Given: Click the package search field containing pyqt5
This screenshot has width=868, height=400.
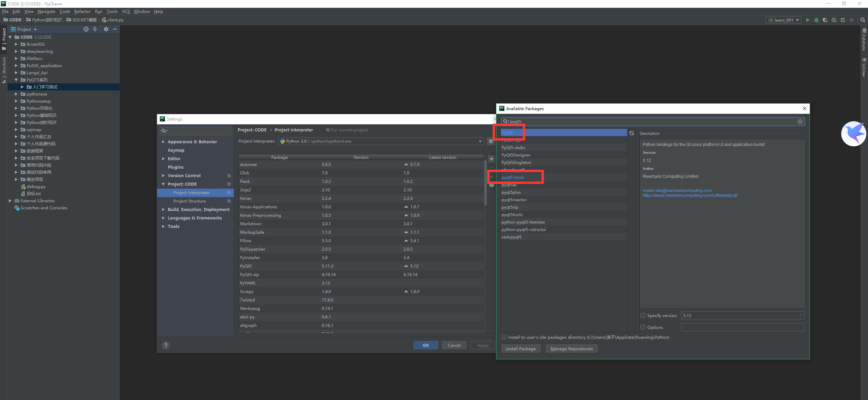Looking at the screenshot, I should [653, 122].
